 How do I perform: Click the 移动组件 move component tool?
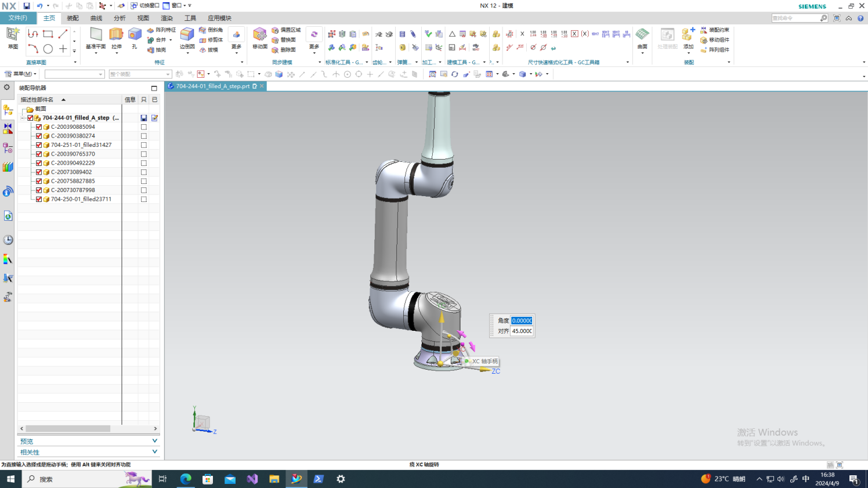[714, 40]
